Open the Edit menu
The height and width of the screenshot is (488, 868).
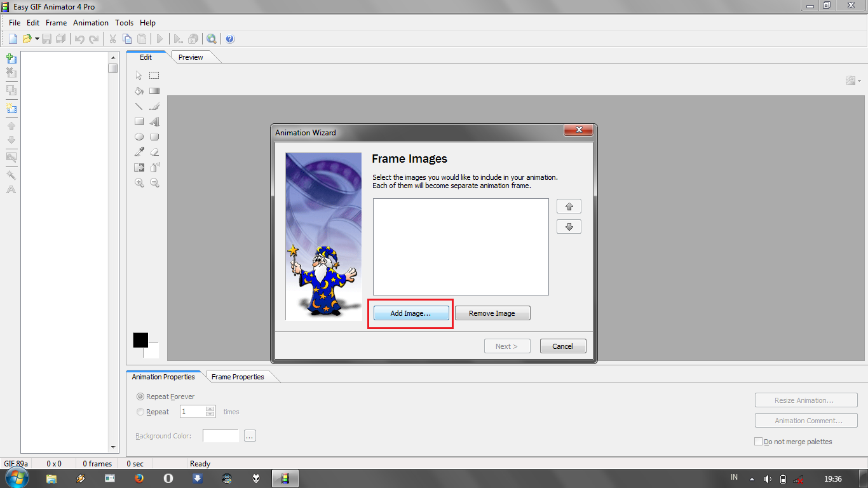point(33,22)
